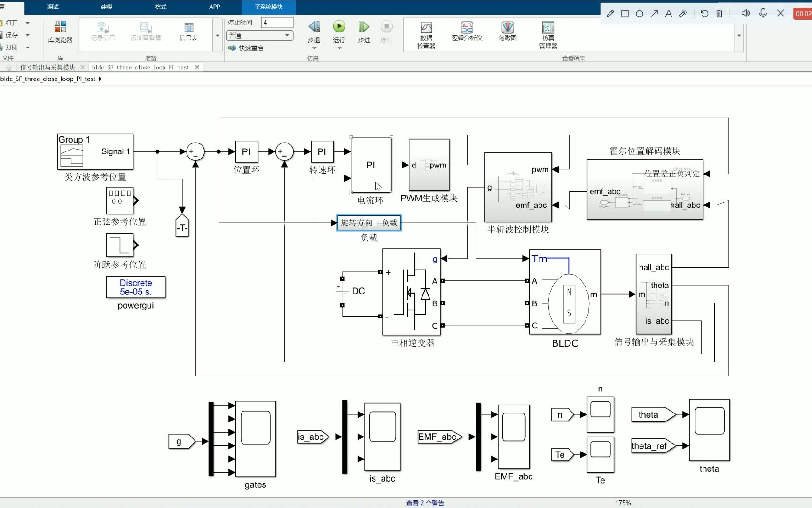Click the undo annotation icon
Screen dimensions: 812x508
[x=704, y=14]
